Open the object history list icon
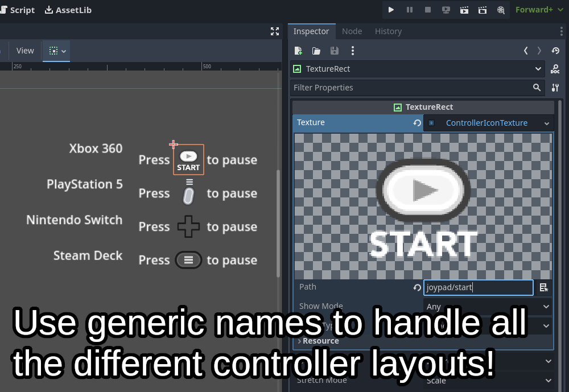 point(555,51)
